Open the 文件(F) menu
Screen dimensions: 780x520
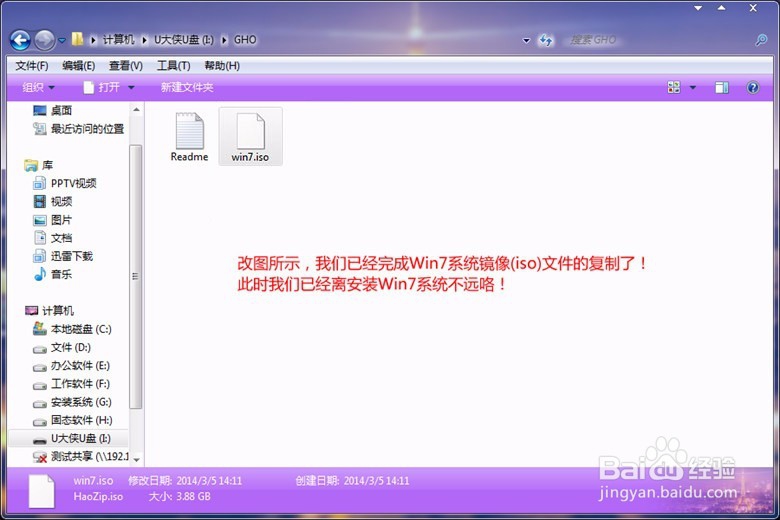click(32, 66)
